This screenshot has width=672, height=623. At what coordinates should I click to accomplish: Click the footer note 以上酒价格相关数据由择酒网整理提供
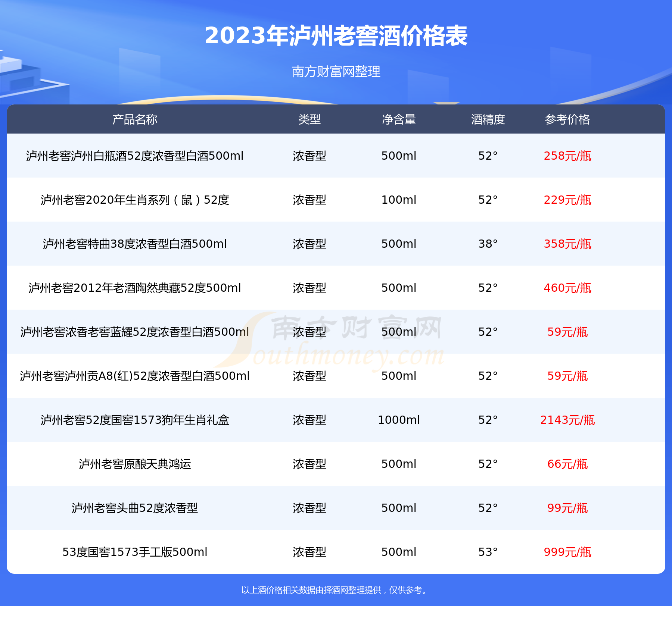[311, 590]
